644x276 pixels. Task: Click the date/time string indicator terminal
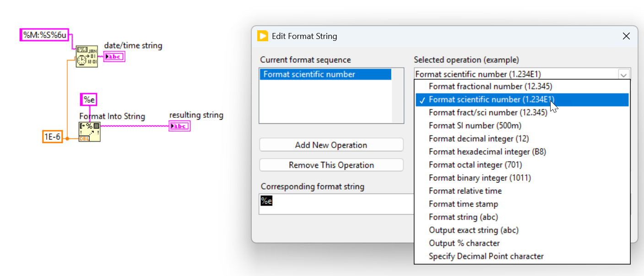(x=114, y=57)
